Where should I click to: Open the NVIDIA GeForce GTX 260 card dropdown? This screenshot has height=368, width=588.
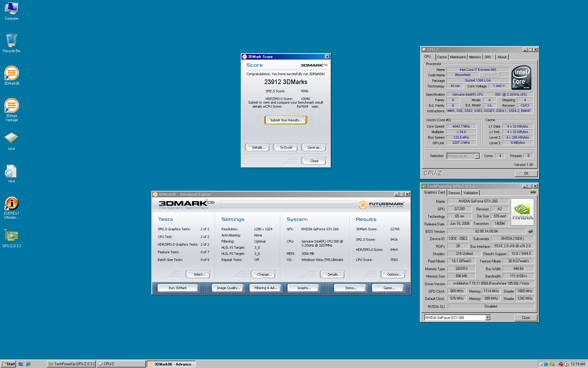pos(488,318)
